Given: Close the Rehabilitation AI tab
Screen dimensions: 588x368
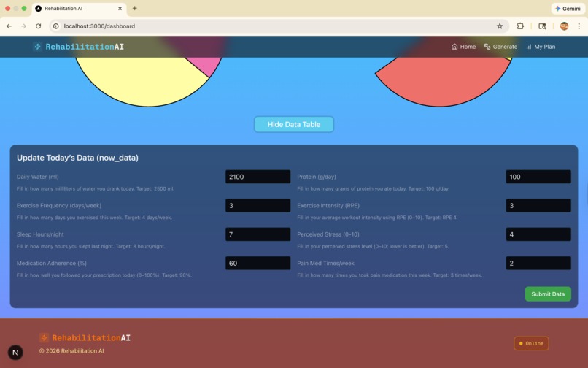Looking at the screenshot, I should pyautogui.click(x=120, y=8).
